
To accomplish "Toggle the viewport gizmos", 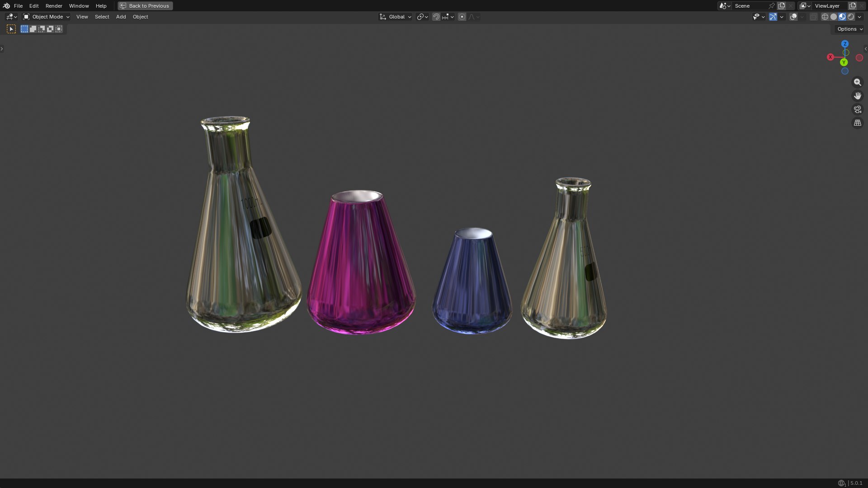I will 773,17.
